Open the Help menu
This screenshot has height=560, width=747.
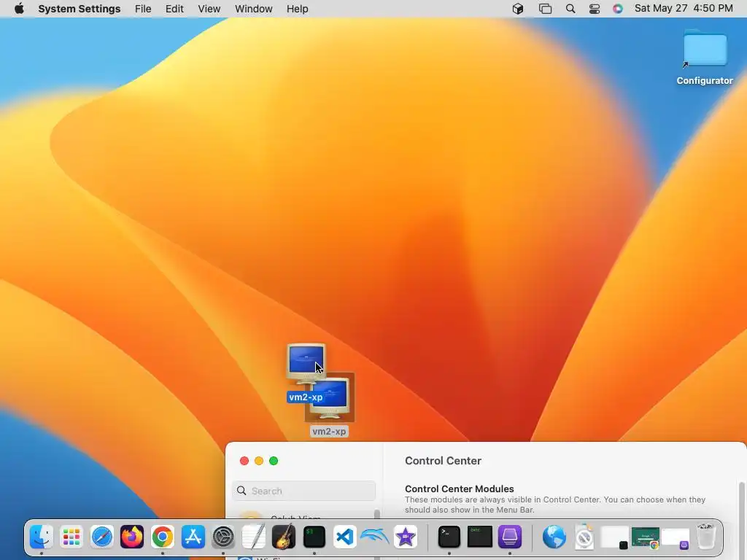298,9
